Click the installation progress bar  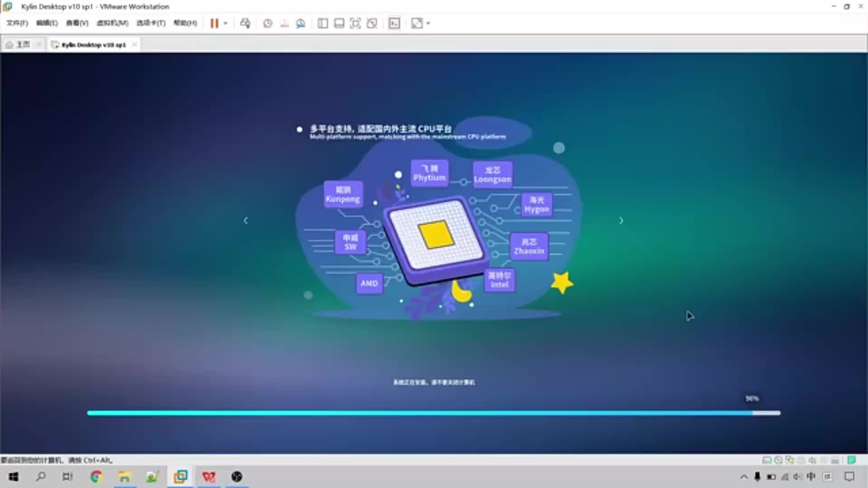tap(434, 413)
